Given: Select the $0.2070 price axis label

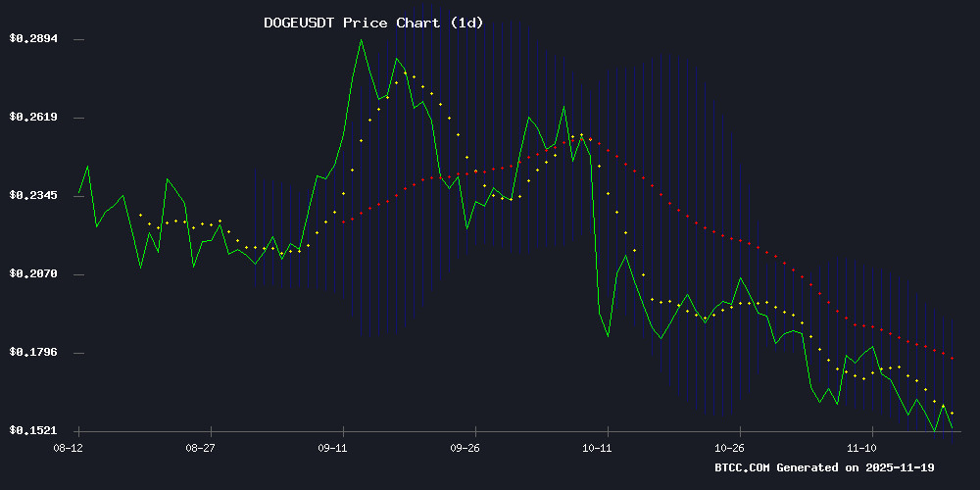Looking at the screenshot, I should [33, 274].
